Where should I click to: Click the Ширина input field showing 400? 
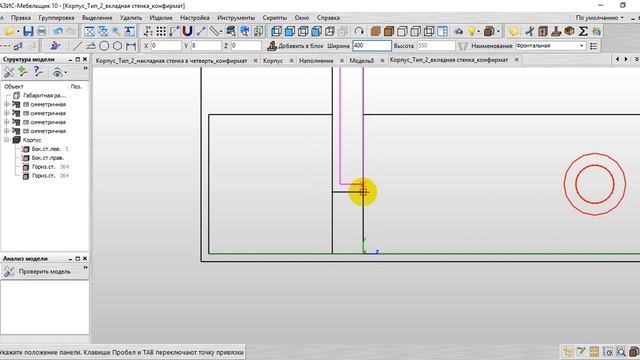372,46
